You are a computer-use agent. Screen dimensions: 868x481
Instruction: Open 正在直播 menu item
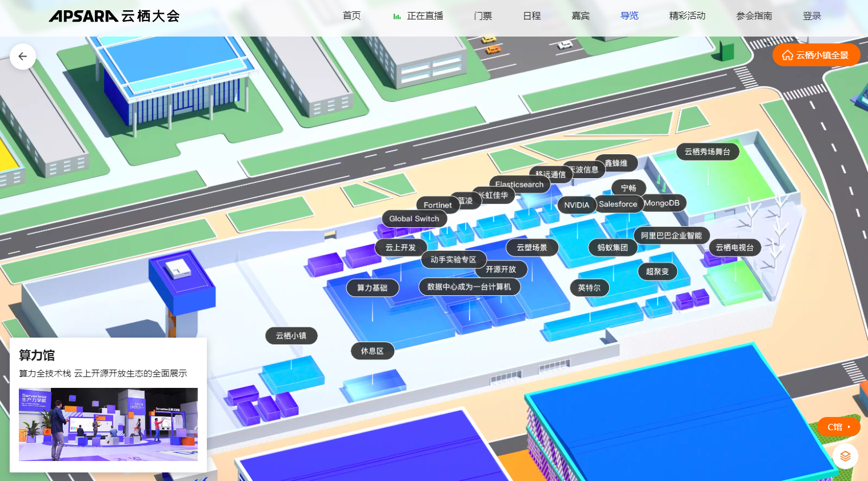pos(425,16)
